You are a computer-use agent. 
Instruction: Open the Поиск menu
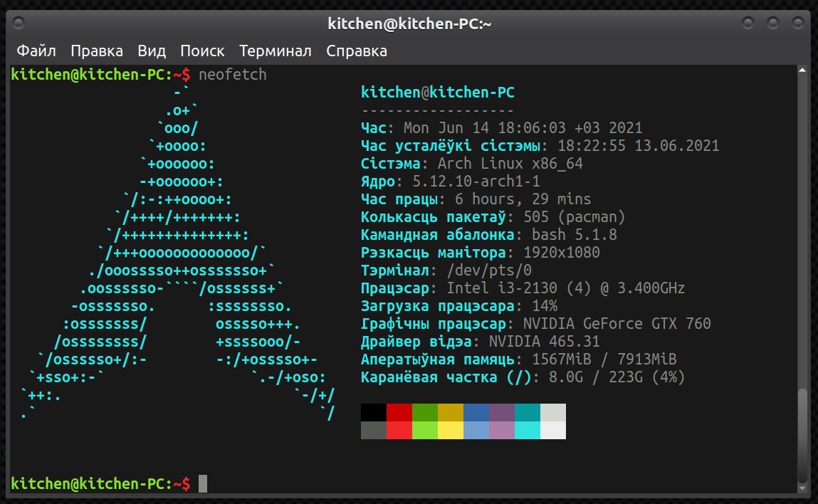(202, 51)
